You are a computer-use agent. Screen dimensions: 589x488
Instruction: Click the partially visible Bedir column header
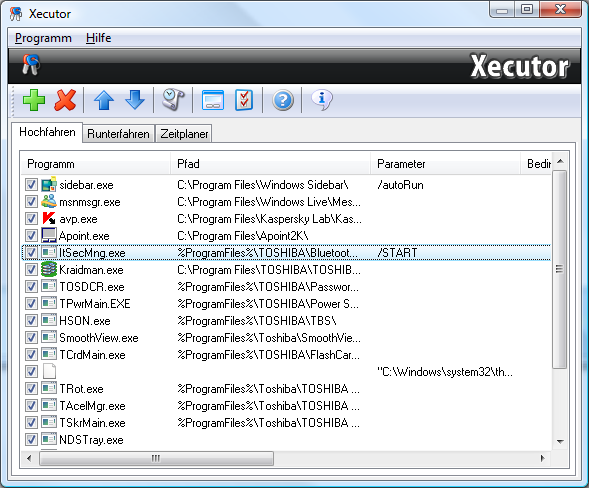[x=536, y=164]
